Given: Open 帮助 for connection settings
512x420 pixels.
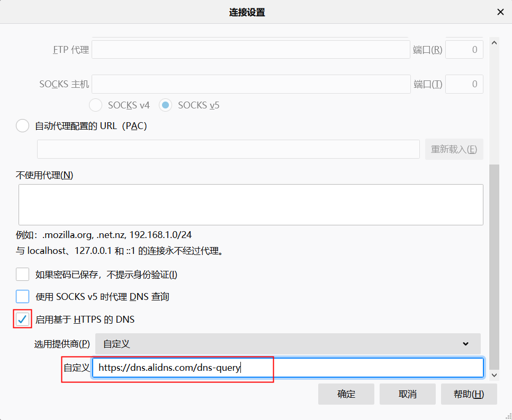Looking at the screenshot, I should (469, 394).
